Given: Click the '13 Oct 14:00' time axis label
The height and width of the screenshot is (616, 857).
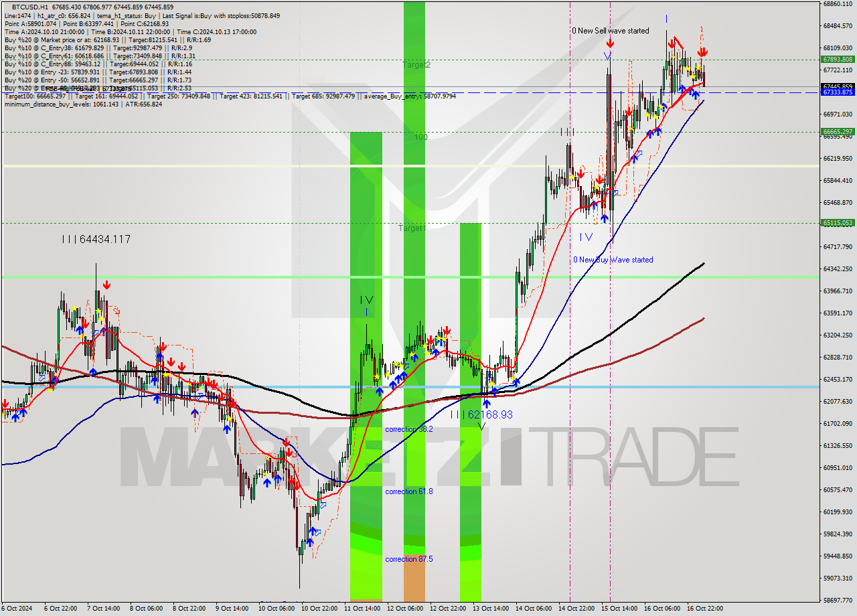Looking at the screenshot, I should point(491,609).
